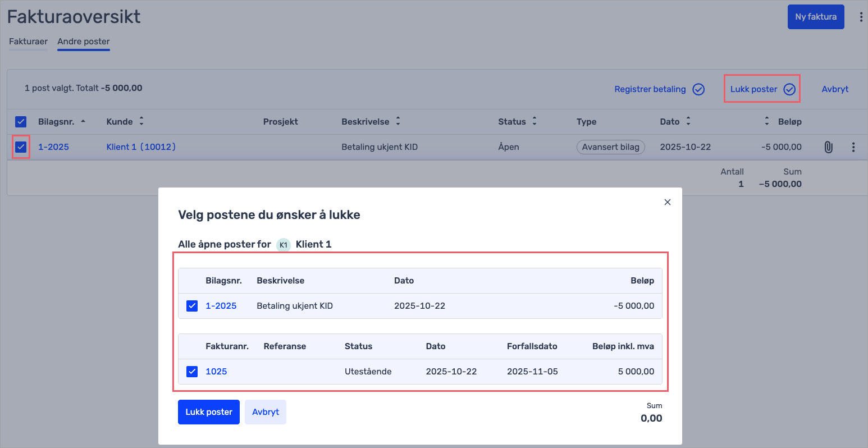Sort by the Status column
The height and width of the screenshot is (448, 868).
[534, 121]
